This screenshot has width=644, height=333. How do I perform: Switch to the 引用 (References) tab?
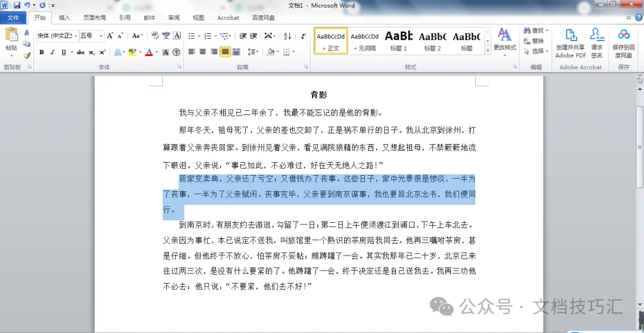pos(125,18)
